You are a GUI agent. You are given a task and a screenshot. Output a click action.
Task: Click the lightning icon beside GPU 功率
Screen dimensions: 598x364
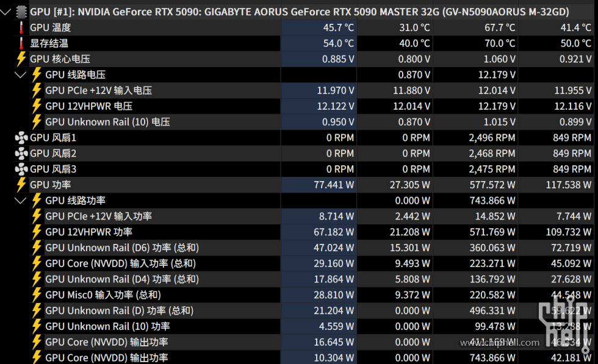click(21, 185)
